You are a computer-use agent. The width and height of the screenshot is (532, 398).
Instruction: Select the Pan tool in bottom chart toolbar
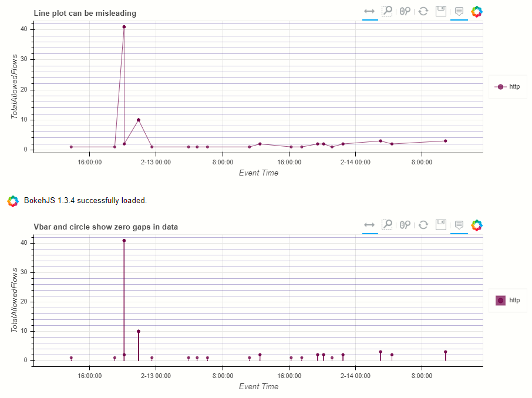click(369, 225)
